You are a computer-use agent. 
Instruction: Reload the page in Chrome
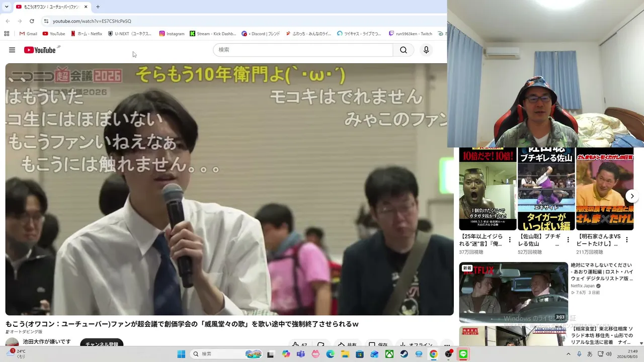[32, 21]
